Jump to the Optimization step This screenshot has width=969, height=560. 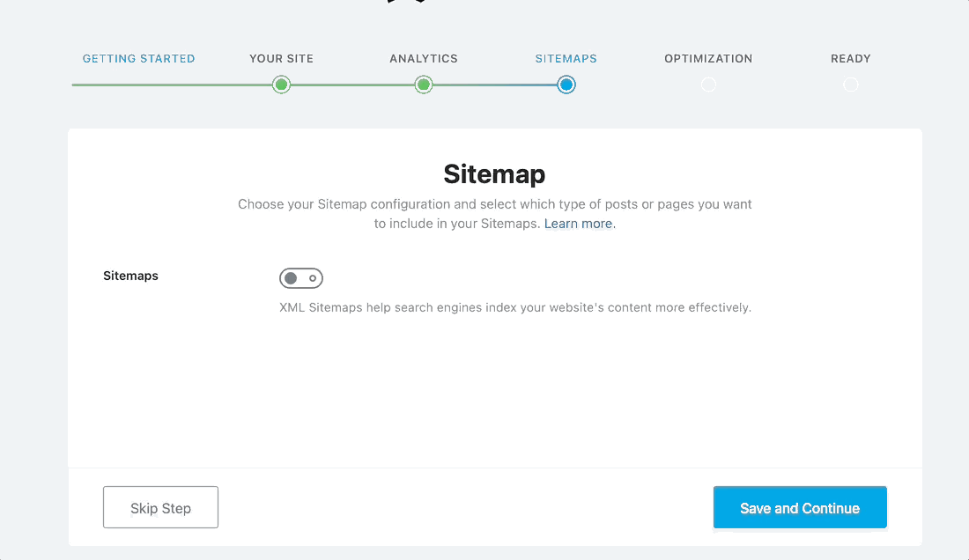tap(708, 58)
